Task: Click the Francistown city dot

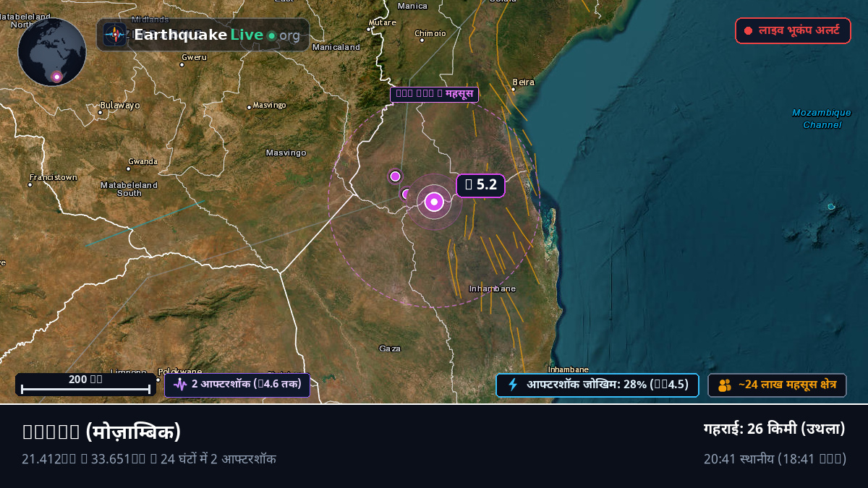Action: 30,184
